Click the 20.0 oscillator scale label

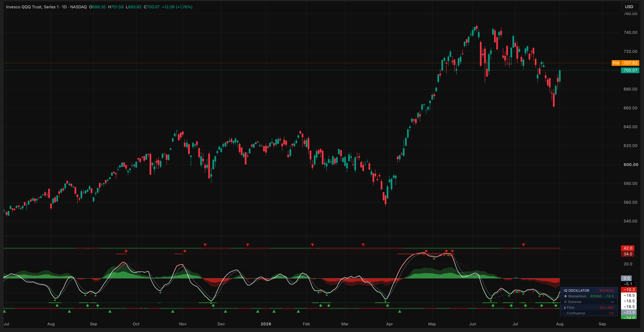coord(628,264)
